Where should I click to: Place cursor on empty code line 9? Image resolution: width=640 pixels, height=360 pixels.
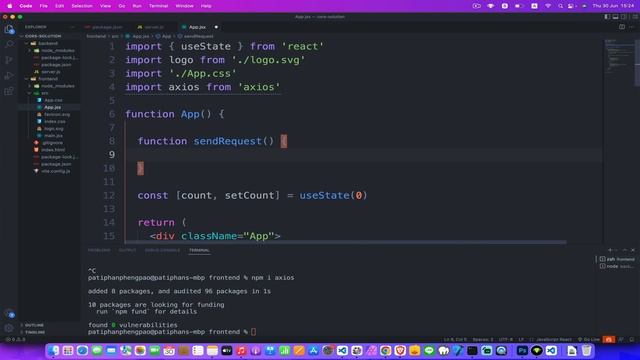click(x=363, y=155)
